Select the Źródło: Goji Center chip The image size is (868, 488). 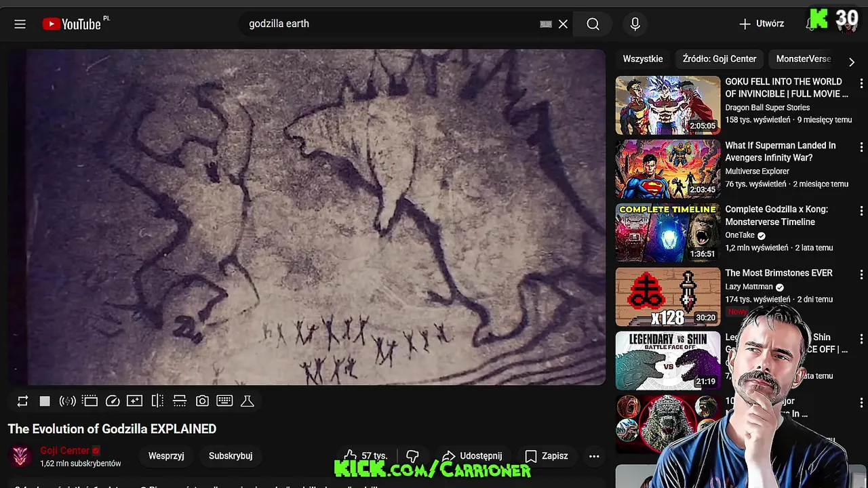point(719,59)
